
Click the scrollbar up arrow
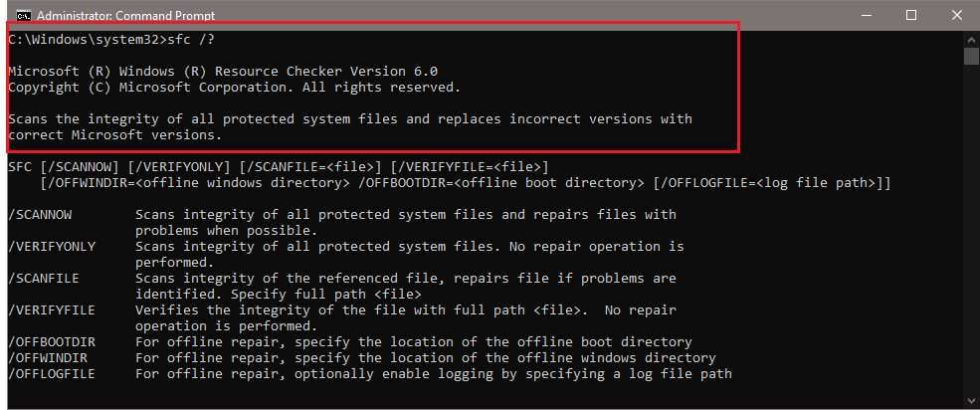point(971,38)
